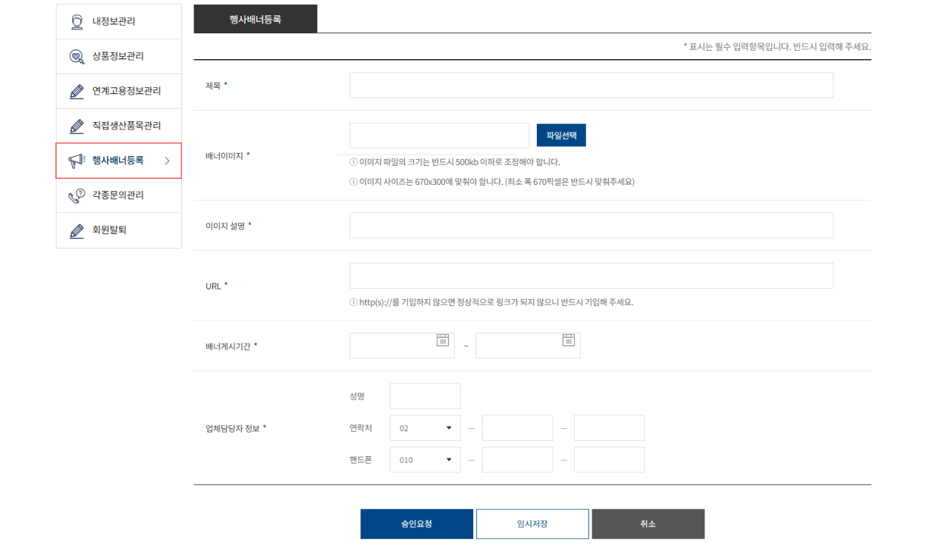Open the calendar icon for banner start date
The image size is (935, 560).
tap(444, 340)
